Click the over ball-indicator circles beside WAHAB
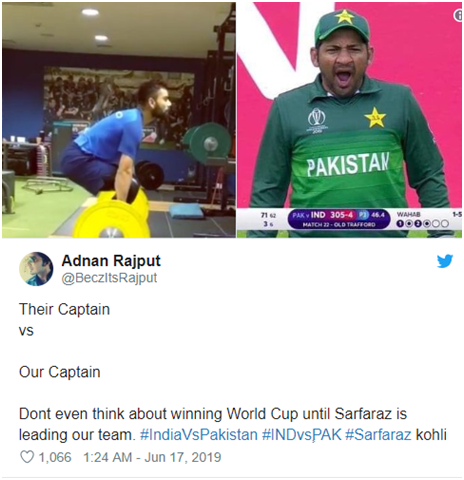Viewport: 464px width, 480px height. [x=422, y=224]
